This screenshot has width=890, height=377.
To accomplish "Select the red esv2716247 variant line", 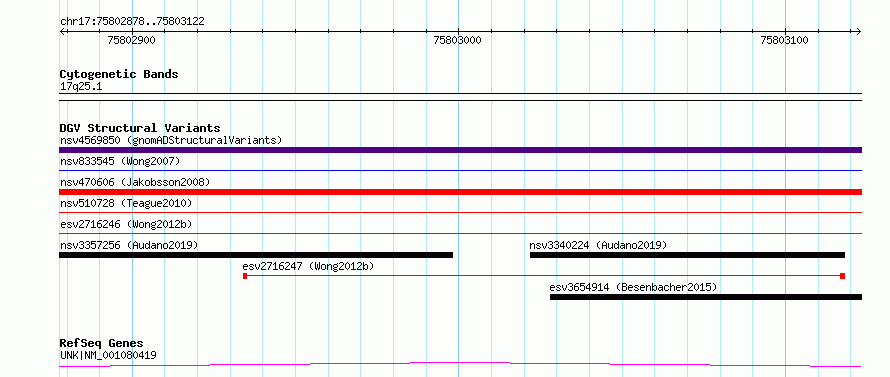I will 543,275.
